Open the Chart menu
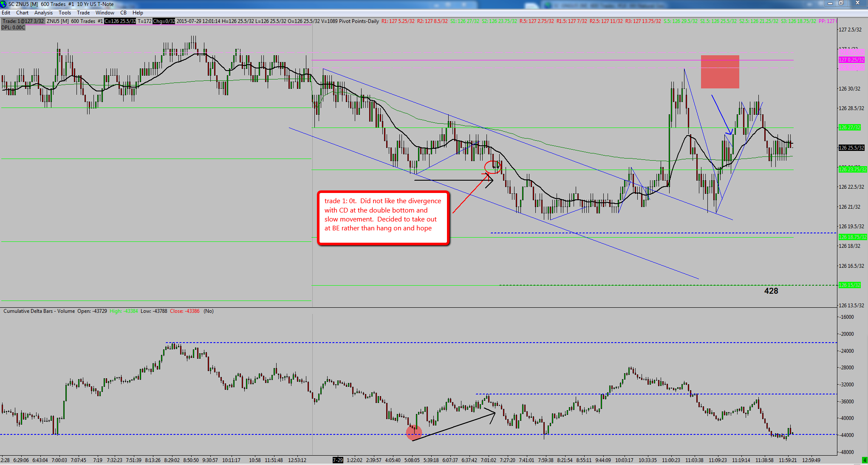 click(22, 13)
